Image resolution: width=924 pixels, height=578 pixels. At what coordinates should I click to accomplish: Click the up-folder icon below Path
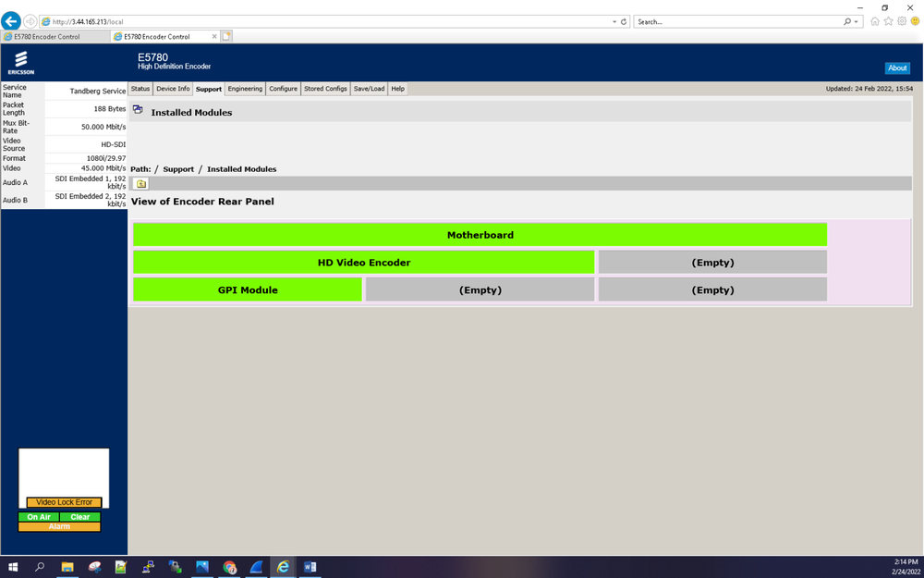point(140,184)
